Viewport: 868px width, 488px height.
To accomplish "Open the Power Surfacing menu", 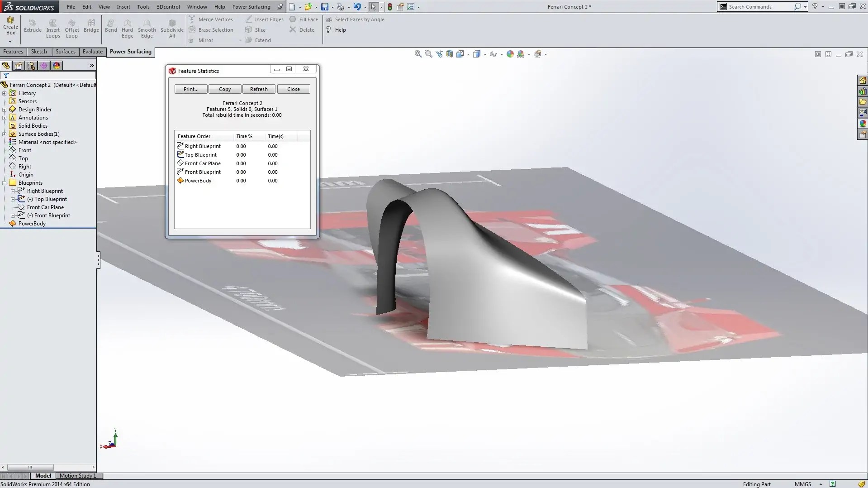I will point(251,7).
